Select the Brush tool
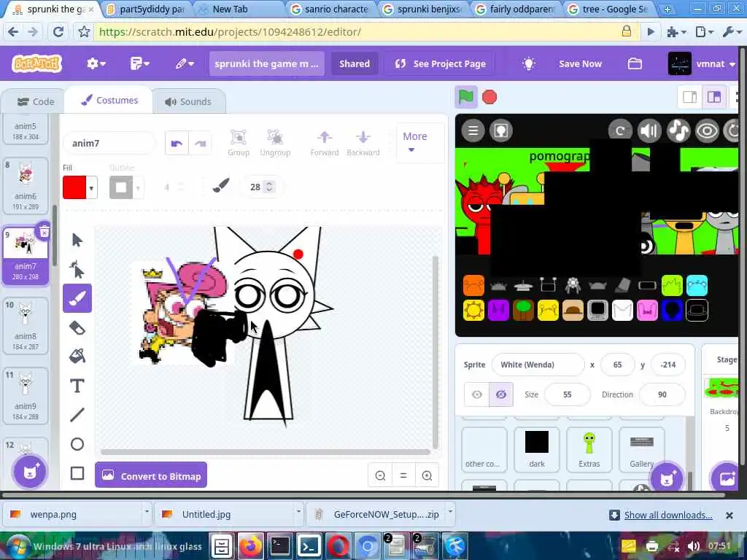This screenshot has width=747, height=560. 77,298
